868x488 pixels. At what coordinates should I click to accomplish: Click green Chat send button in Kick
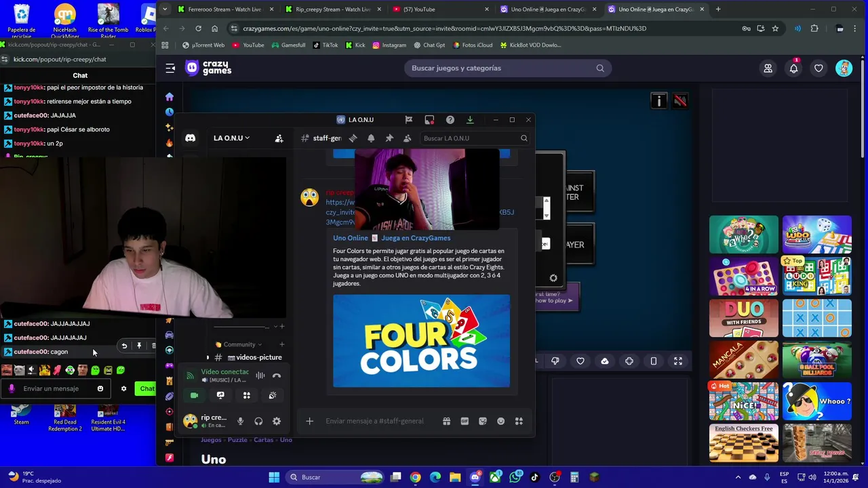click(146, 388)
